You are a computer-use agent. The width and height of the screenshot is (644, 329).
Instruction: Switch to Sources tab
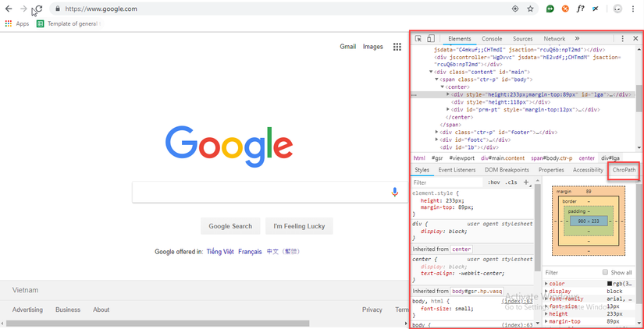[522, 38]
